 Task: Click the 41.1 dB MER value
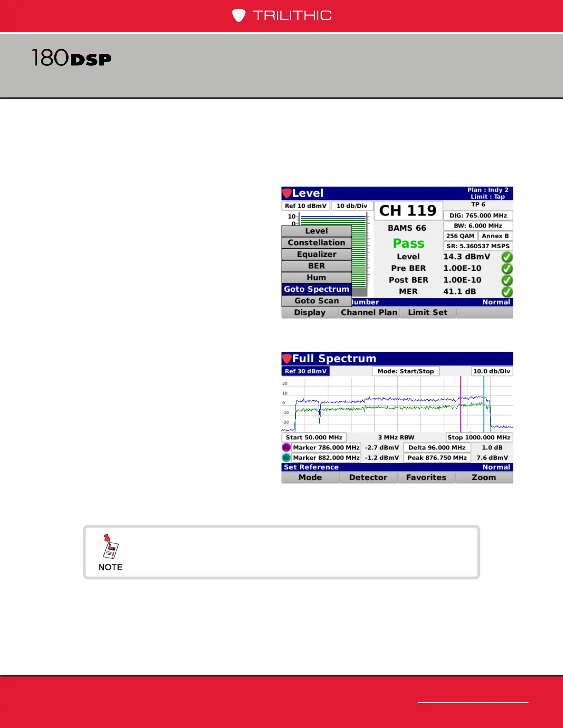(x=460, y=291)
